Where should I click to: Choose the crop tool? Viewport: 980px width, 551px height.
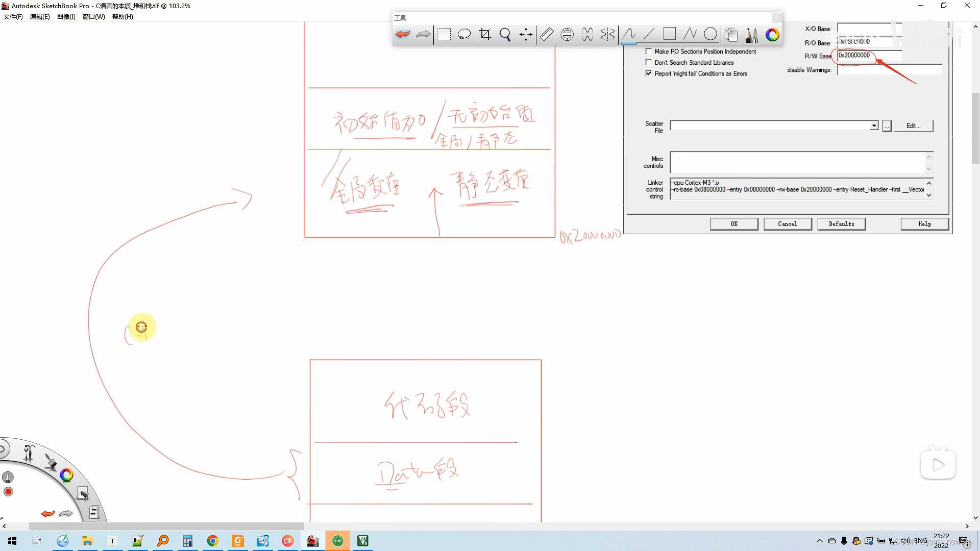coord(485,34)
